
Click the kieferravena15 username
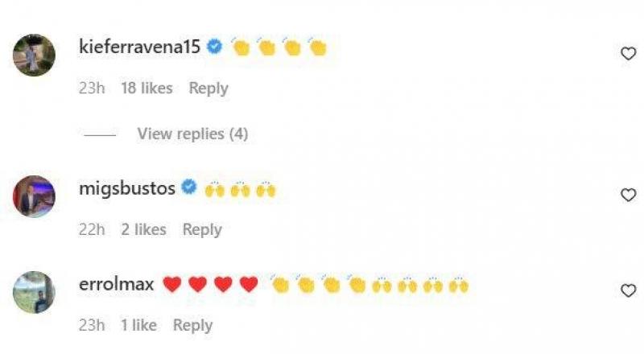(140, 47)
